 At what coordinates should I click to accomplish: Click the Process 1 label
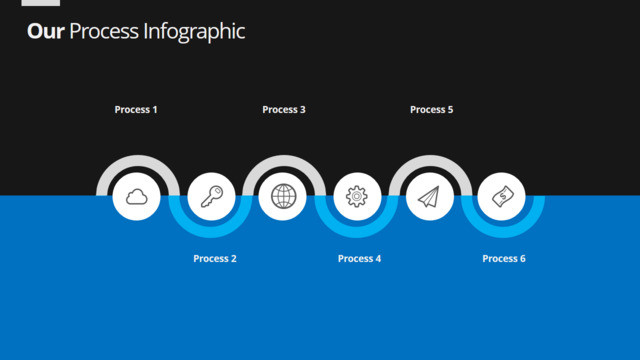tap(136, 109)
